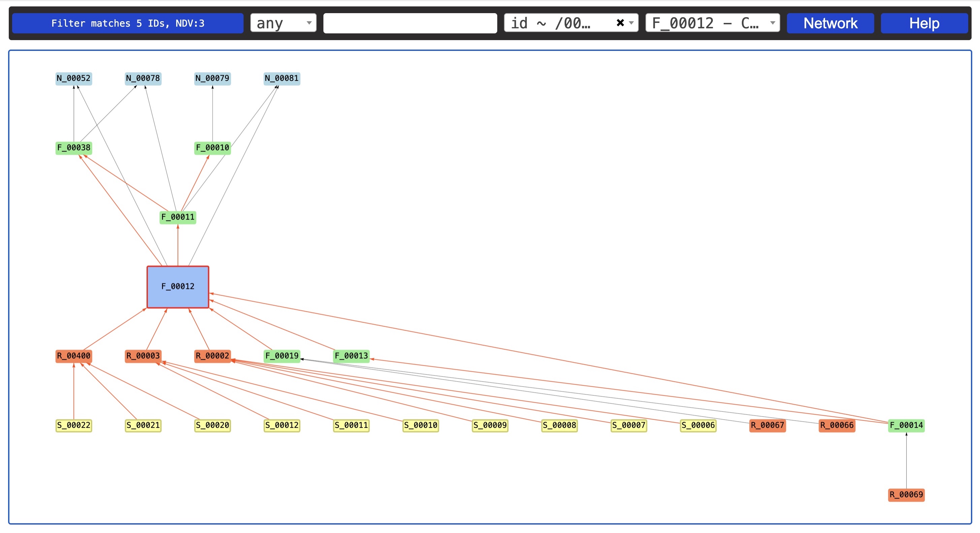Select the F_00038 green node
The image size is (980, 533).
coord(73,148)
